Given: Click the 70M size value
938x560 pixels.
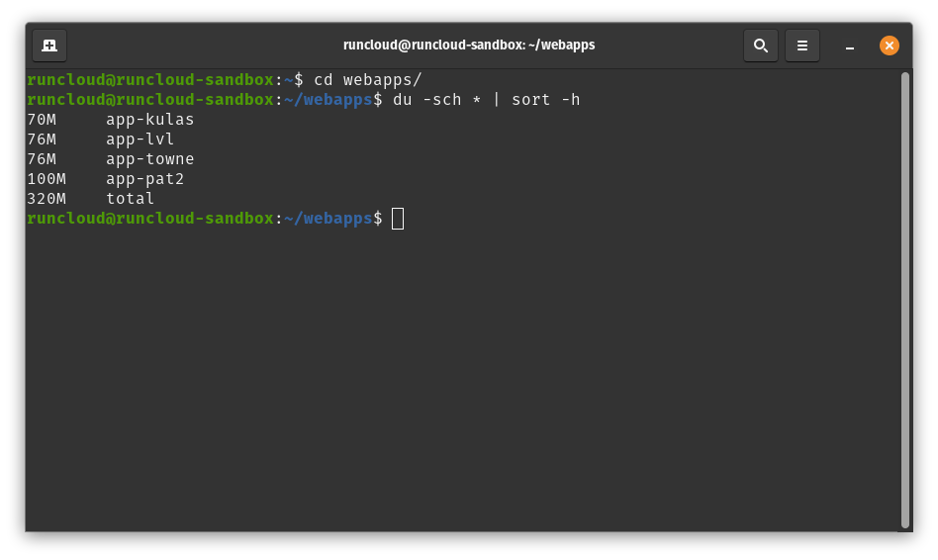Looking at the screenshot, I should pyautogui.click(x=42, y=120).
